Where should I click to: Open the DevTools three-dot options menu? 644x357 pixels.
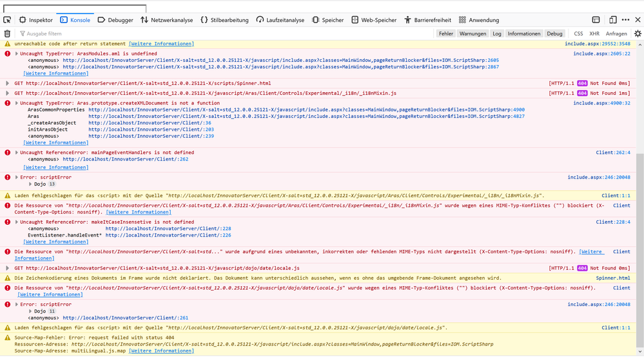click(x=625, y=20)
